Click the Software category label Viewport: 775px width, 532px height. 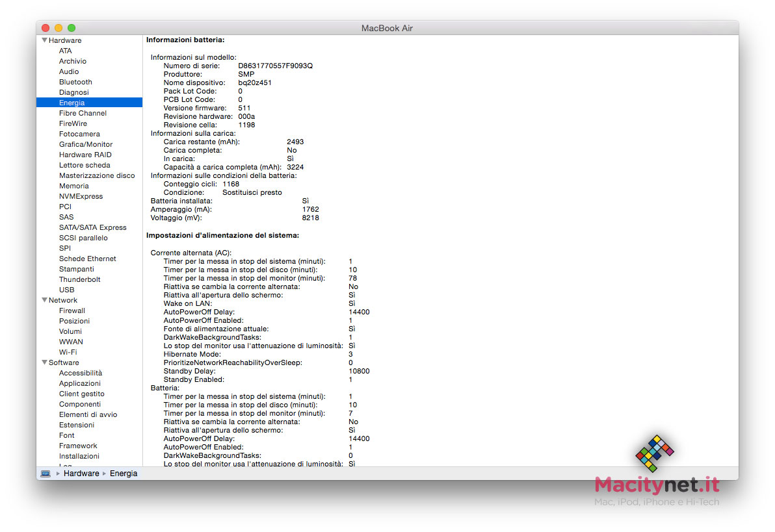click(64, 362)
